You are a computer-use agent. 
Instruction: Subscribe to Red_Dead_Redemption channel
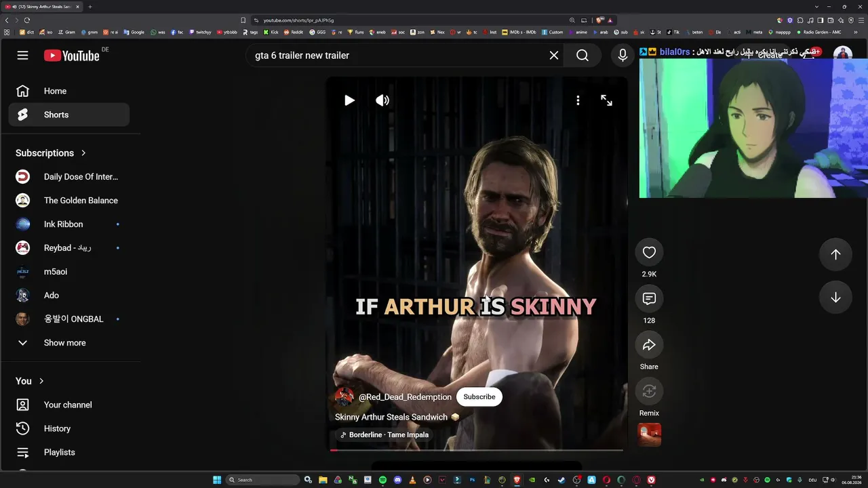(479, 397)
